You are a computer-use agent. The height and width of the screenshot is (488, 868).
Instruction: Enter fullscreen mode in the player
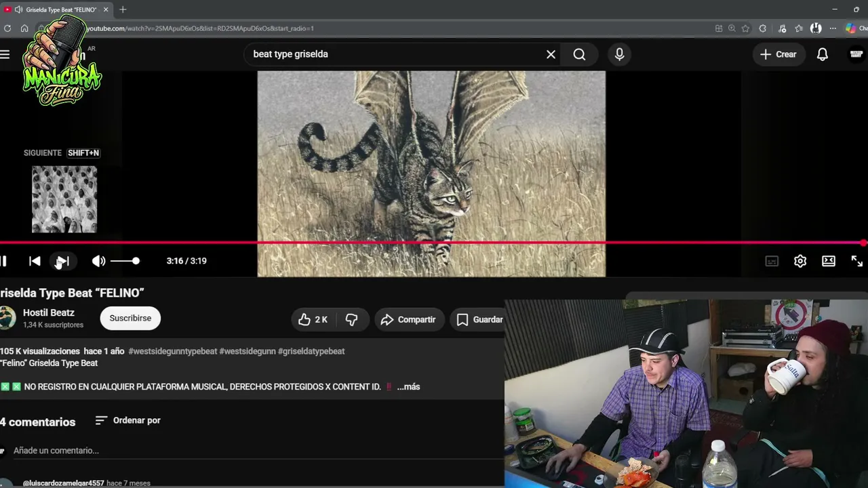click(857, 261)
